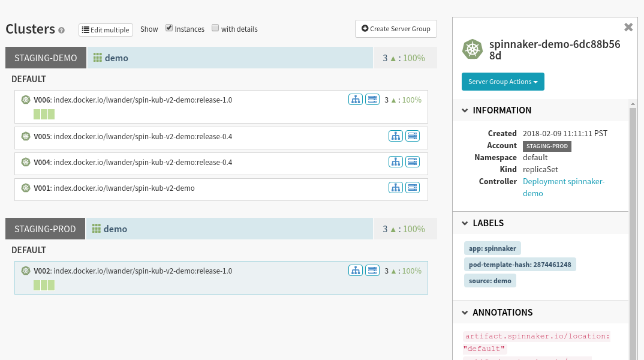Click Edit multiple button
The image size is (644, 360).
tap(106, 30)
